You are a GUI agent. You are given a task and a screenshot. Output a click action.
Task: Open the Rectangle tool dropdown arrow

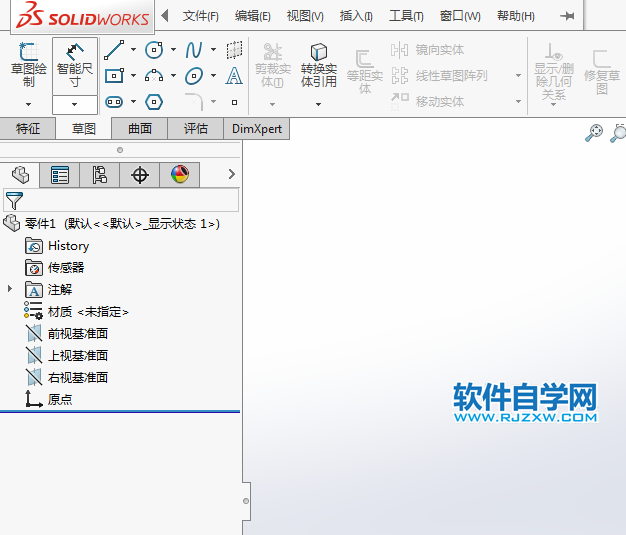coord(133,75)
